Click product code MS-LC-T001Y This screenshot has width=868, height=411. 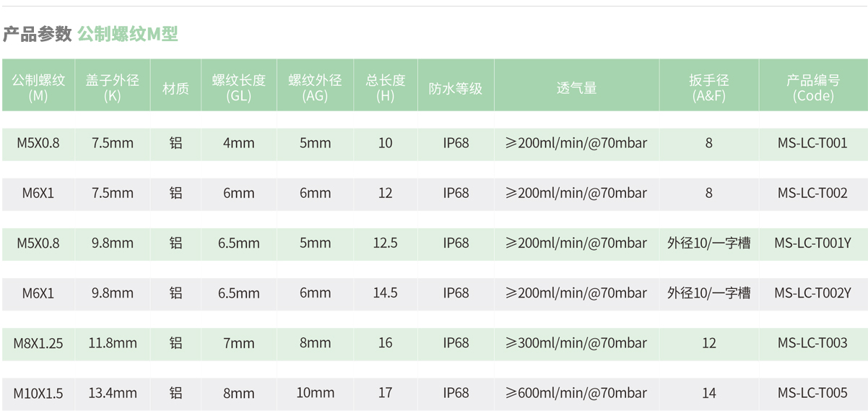pos(812,243)
